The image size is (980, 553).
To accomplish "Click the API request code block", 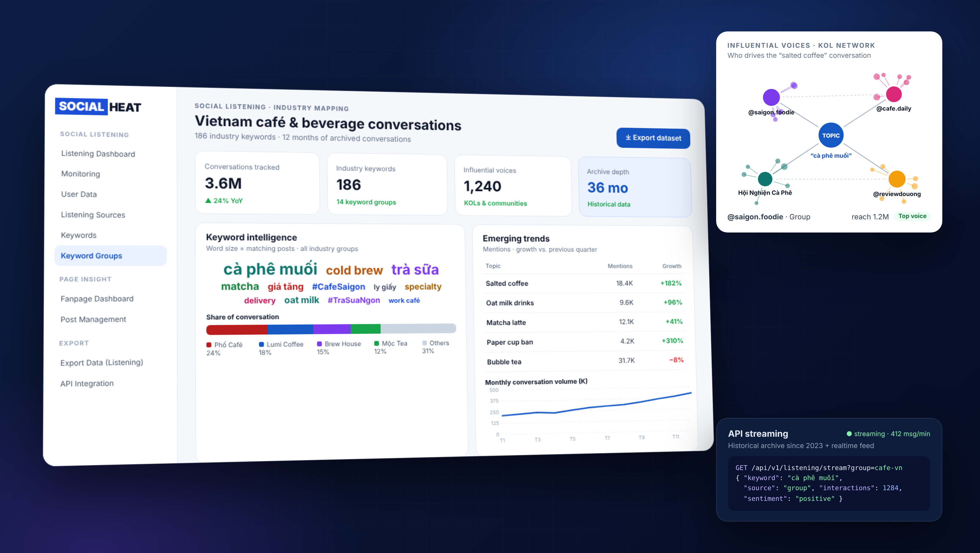I will [x=829, y=483].
